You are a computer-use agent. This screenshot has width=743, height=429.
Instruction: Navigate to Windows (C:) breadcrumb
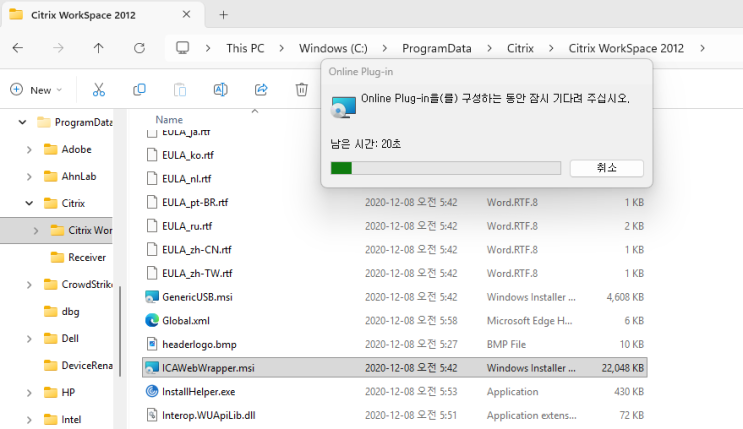click(333, 48)
